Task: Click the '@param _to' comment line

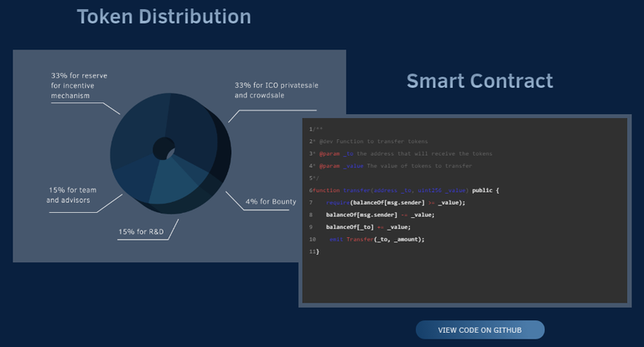Action: (x=405, y=153)
